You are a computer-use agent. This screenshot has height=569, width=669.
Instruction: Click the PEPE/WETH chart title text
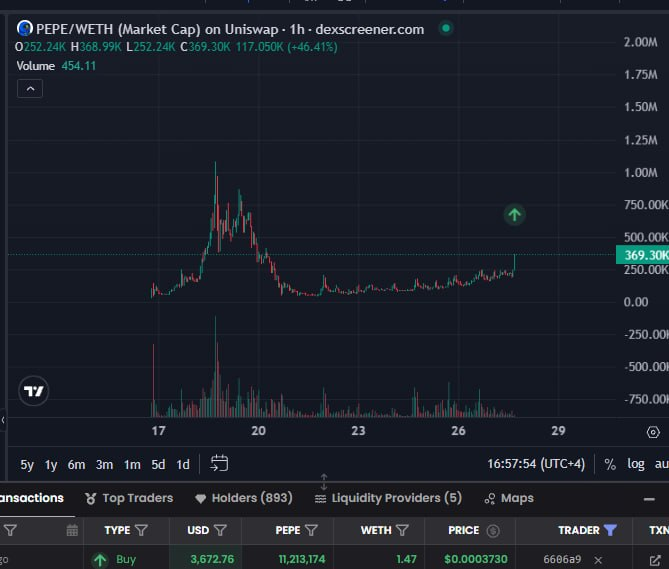(230, 29)
